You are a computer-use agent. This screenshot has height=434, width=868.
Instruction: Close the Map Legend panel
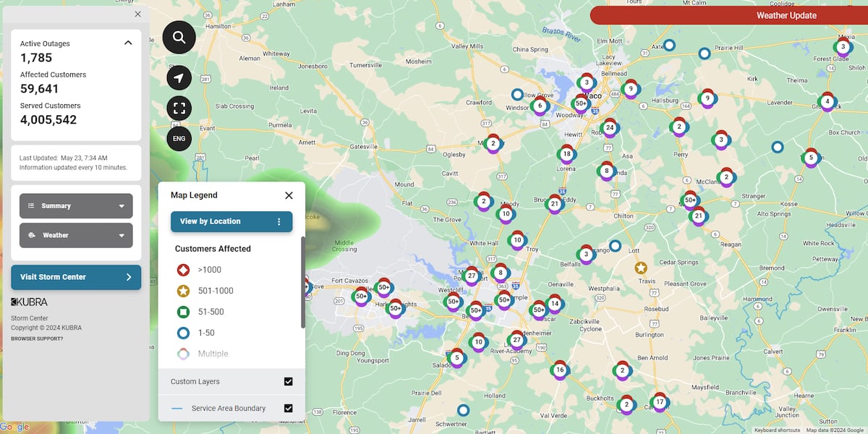point(289,195)
